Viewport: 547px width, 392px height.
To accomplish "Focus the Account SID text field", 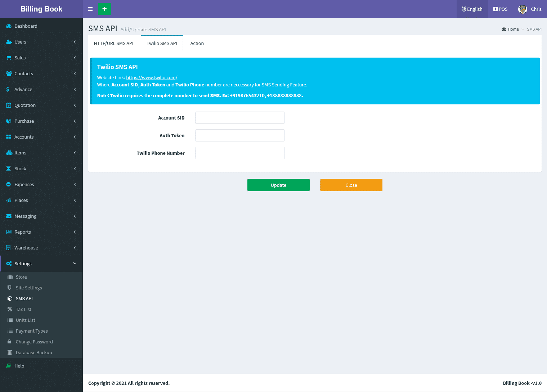I will (240, 118).
